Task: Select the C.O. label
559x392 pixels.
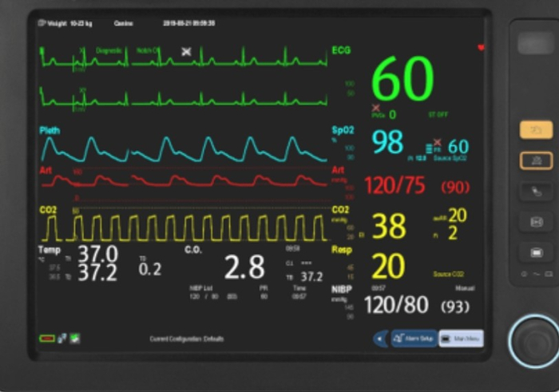Action: pyautogui.click(x=193, y=250)
